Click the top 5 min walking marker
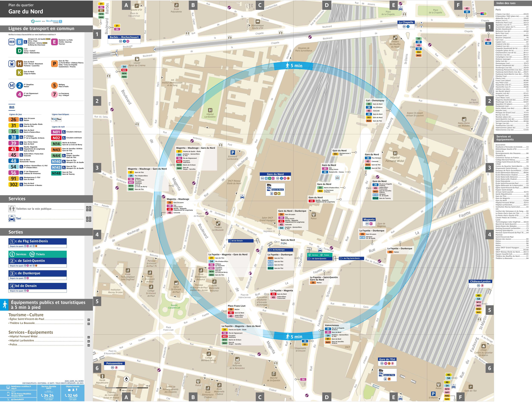 pos(294,66)
